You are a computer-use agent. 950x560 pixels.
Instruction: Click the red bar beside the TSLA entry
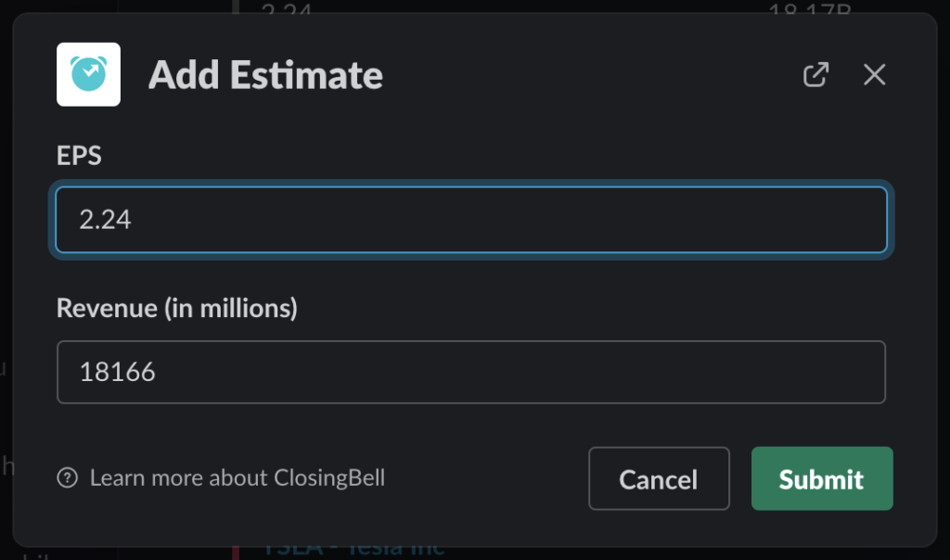(236, 553)
